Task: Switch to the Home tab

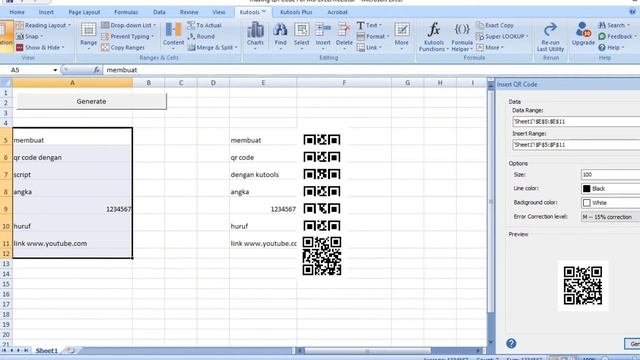Action: [x=17, y=12]
